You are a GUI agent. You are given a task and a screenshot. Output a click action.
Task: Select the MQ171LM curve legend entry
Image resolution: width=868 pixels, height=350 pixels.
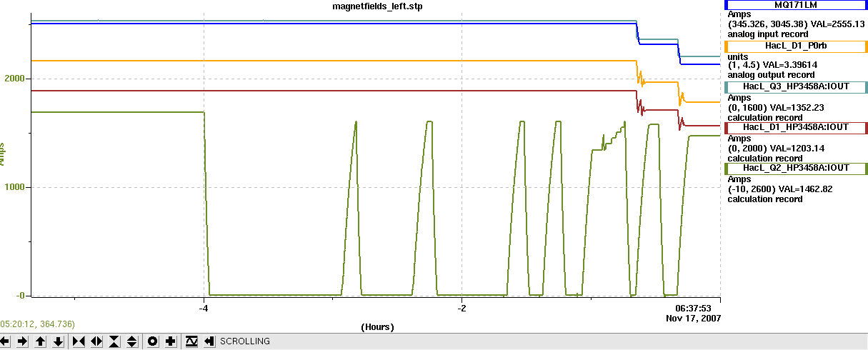tap(795, 5)
